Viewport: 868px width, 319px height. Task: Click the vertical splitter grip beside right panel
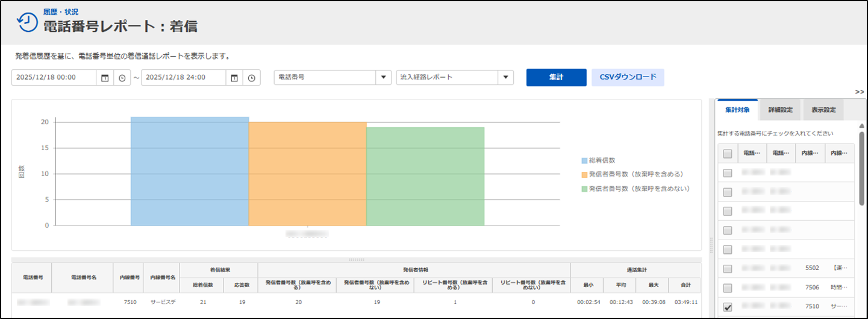click(711, 244)
